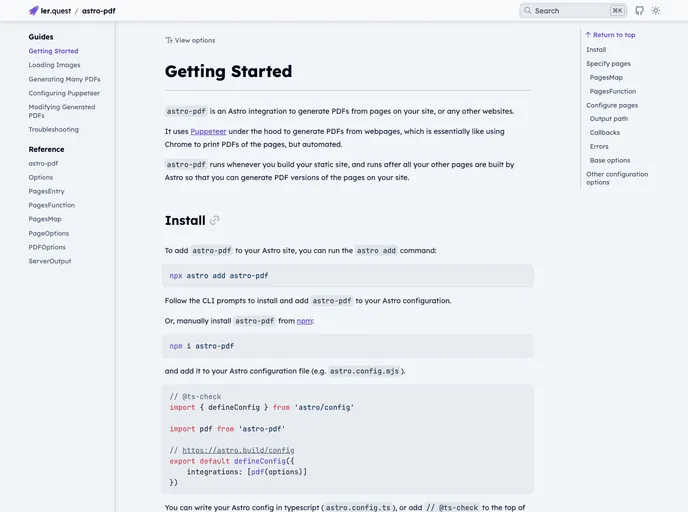Screen dimensions: 688x512
Task: Click Return to top link
Action: coord(610,35)
